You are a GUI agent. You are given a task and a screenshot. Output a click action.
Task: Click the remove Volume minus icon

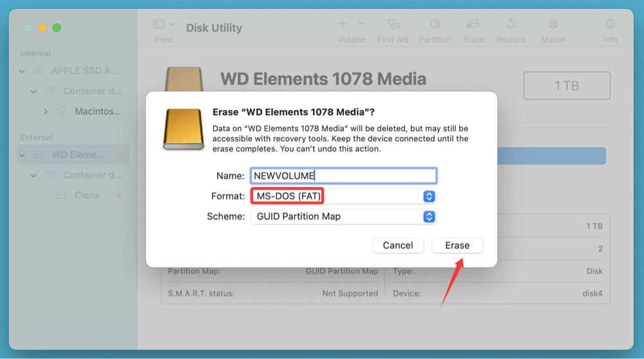coord(361,24)
